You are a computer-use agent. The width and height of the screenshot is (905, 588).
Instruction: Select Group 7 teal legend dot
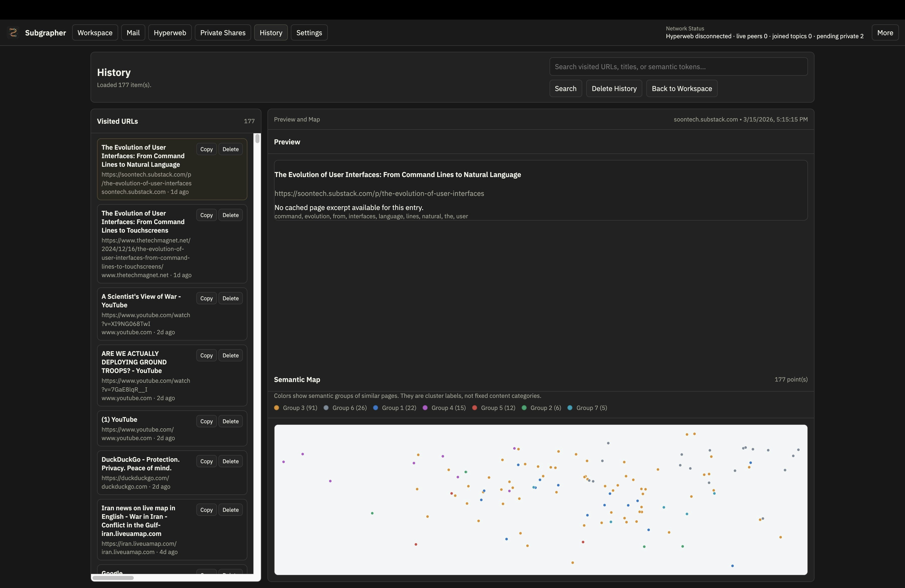click(570, 408)
